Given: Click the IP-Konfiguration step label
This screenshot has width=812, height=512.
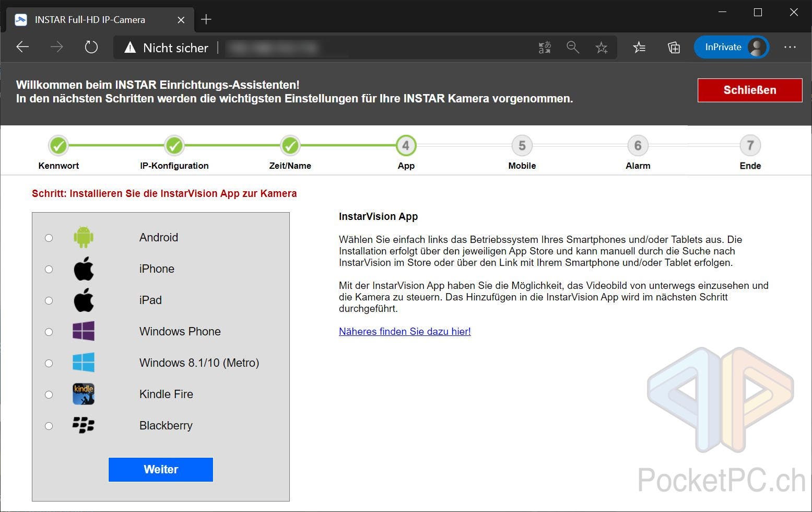Looking at the screenshot, I should (x=174, y=166).
